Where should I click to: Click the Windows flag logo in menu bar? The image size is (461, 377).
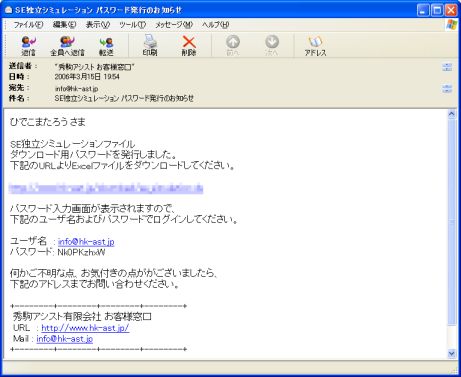pyautogui.click(x=451, y=24)
